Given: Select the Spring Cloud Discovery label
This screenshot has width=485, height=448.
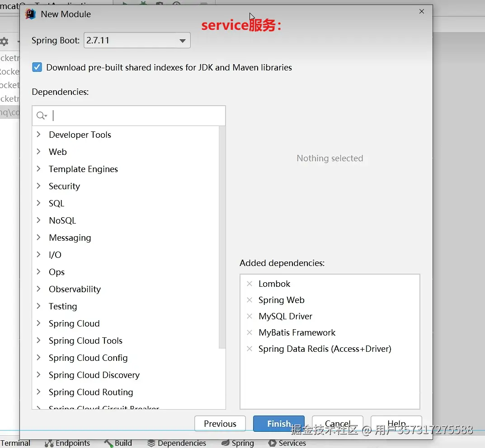Looking at the screenshot, I should pos(94,375).
